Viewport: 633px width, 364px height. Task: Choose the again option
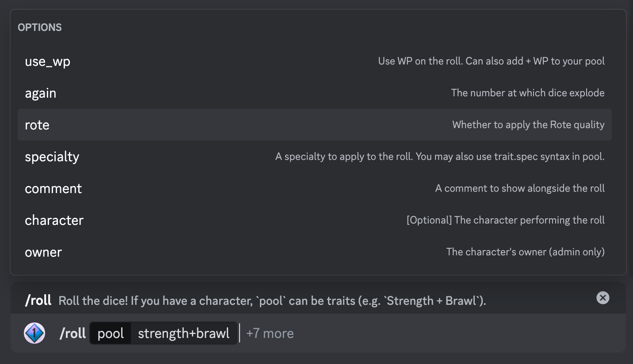[x=315, y=93]
